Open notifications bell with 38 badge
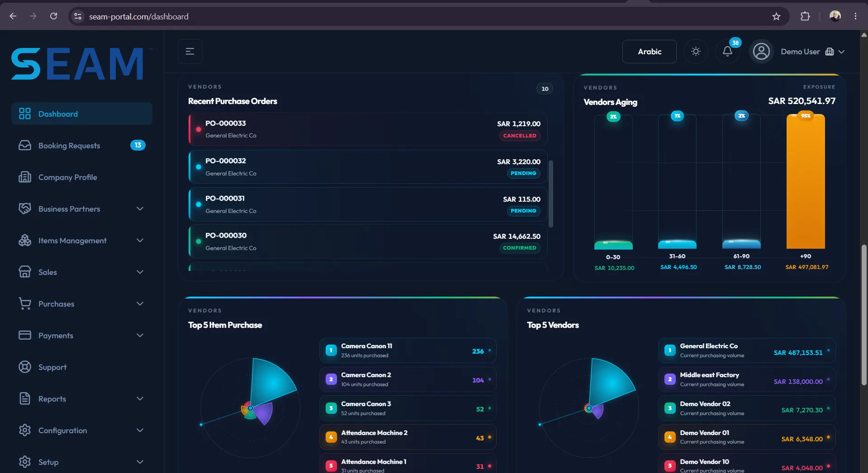Image resolution: width=868 pixels, height=473 pixels. [727, 52]
